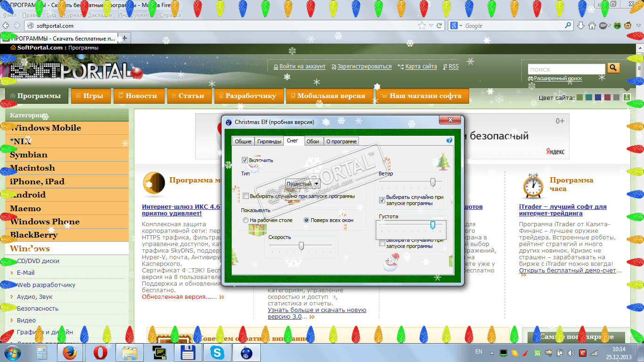This screenshot has height=362, width=644.
Task: Select 'На рабочем столе' radio button
Action: (246, 220)
